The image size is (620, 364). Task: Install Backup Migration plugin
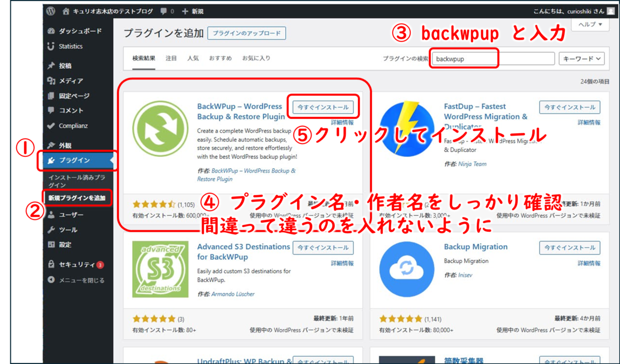pyautogui.click(x=570, y=248)
